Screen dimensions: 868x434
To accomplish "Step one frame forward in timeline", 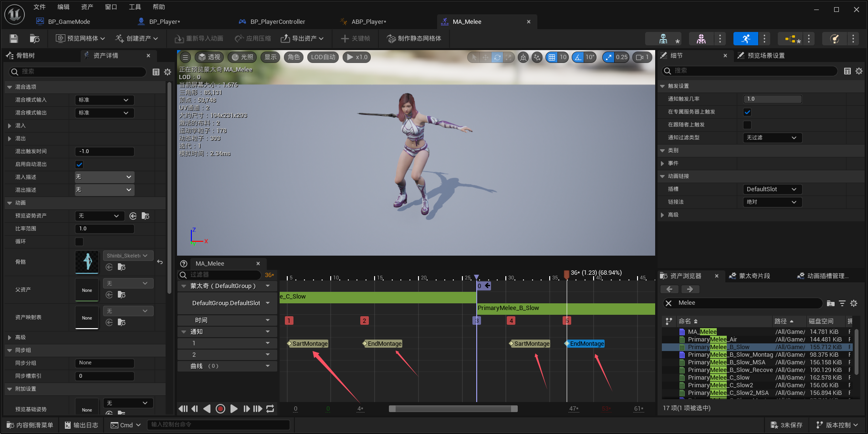I will pyautogui.click(x=246, y=409).
